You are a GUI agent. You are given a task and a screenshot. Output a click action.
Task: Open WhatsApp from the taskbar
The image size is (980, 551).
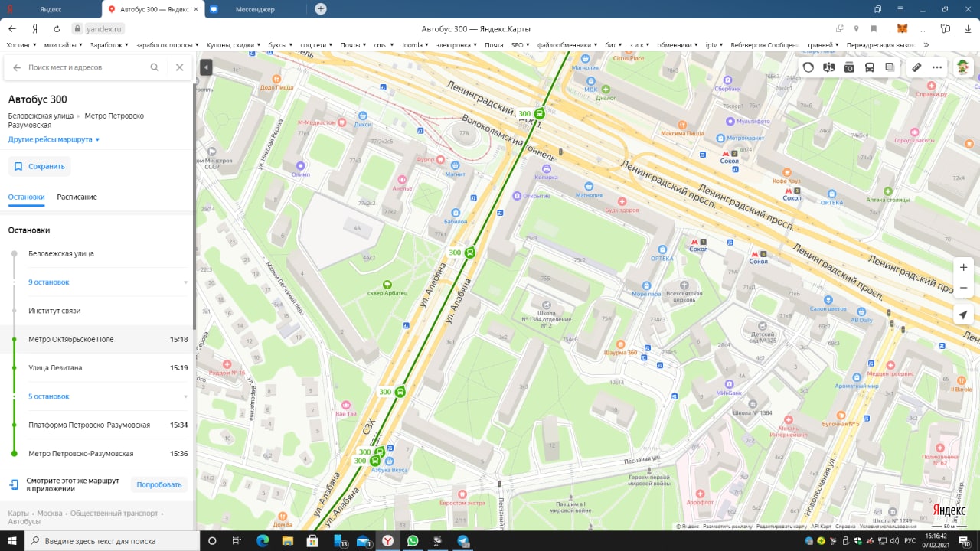413,541
